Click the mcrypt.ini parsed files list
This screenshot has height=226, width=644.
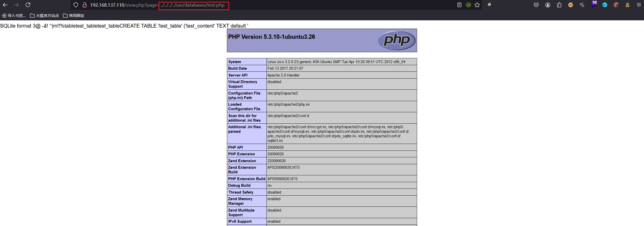338,134
